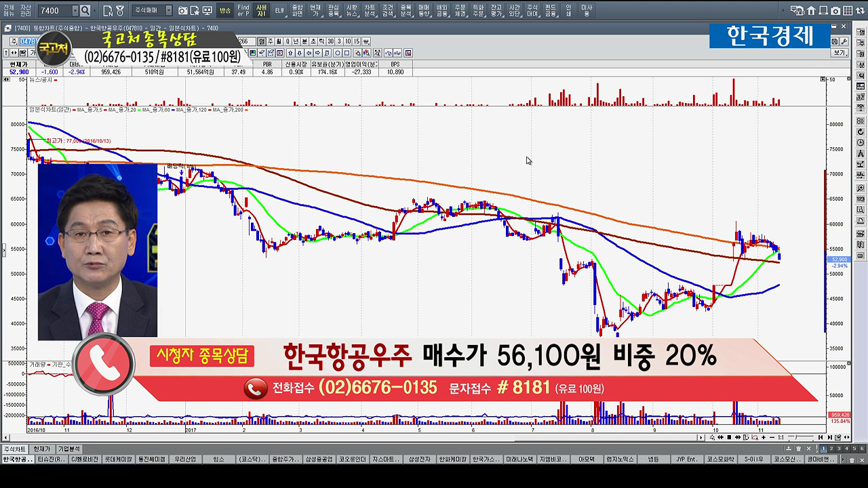
Task: Expand the 7400 screen number dropdown
Action: tap(75, 11)
